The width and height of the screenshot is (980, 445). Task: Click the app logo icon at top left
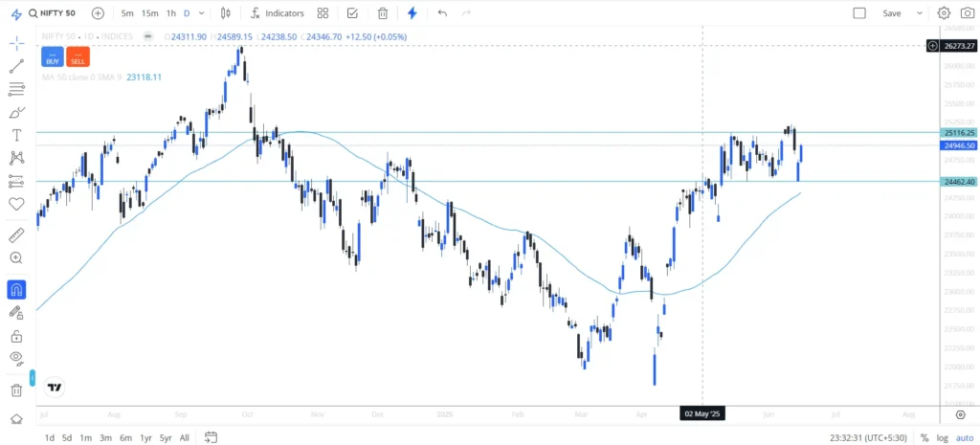16,13
